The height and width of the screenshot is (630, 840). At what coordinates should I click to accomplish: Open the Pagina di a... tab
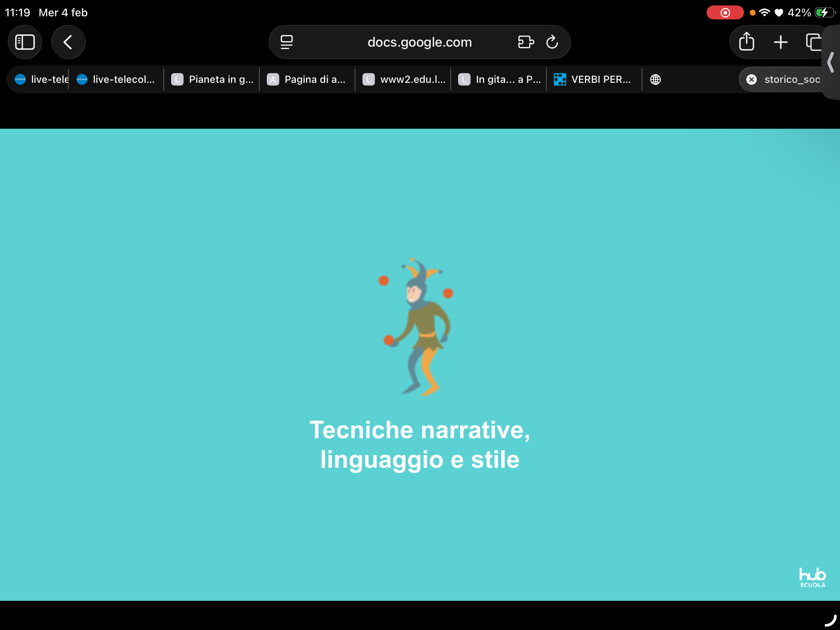tap(307, 79)
